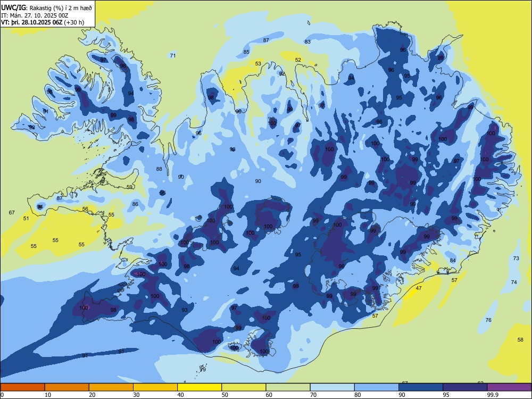Click the 'IT: Mán. 27. 10. 2025 00Z' line
532x399 pixels.
click(x=35, y=15)
